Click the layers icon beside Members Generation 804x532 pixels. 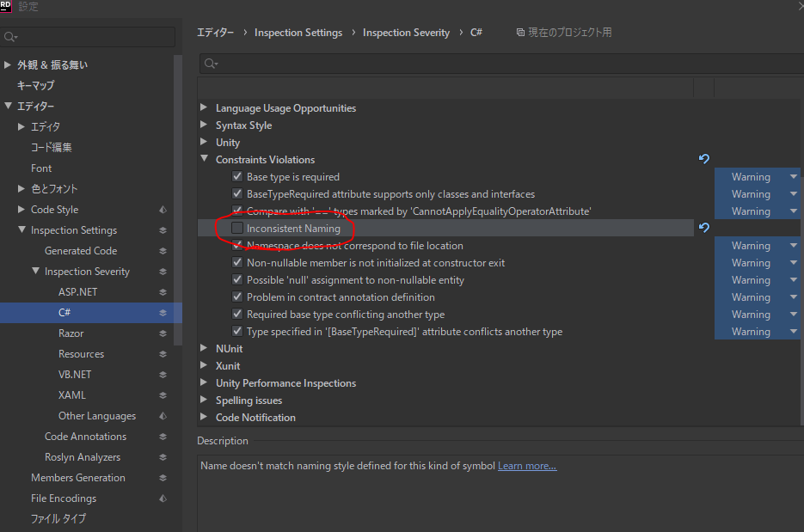(x=163, y=478)
